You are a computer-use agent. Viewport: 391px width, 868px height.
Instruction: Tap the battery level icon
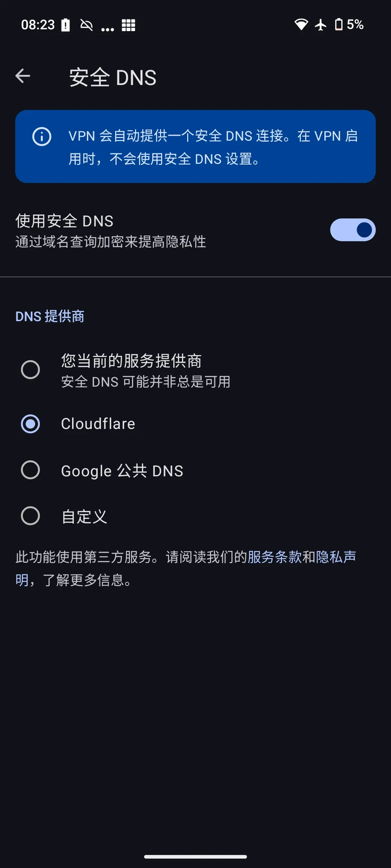tap(339, 25)
